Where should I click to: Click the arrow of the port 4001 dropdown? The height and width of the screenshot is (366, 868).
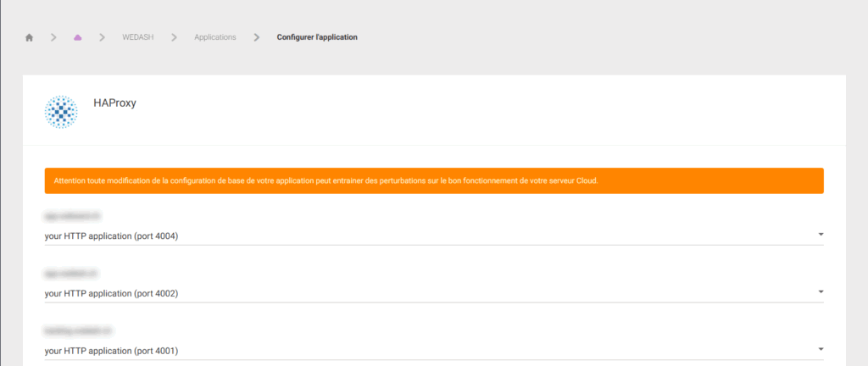[x=821, y=349]
